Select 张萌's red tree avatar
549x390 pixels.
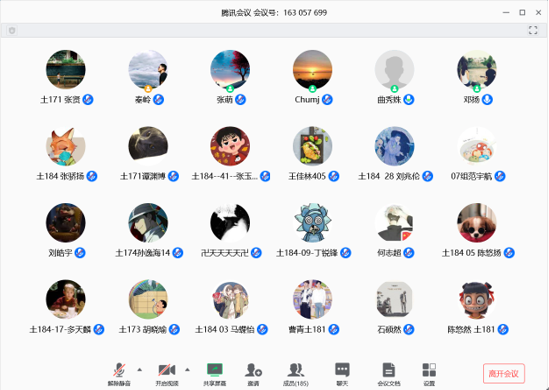[230, 70]
